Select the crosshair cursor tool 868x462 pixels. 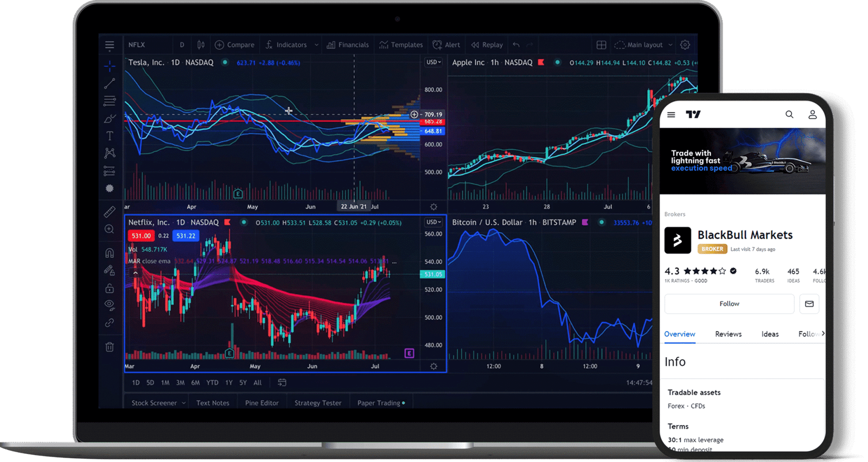coord(110,66)
